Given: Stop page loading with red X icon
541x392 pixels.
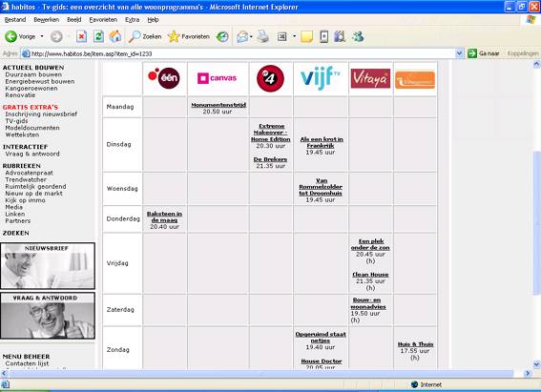Looking at the screenshot, I should 81,36.
